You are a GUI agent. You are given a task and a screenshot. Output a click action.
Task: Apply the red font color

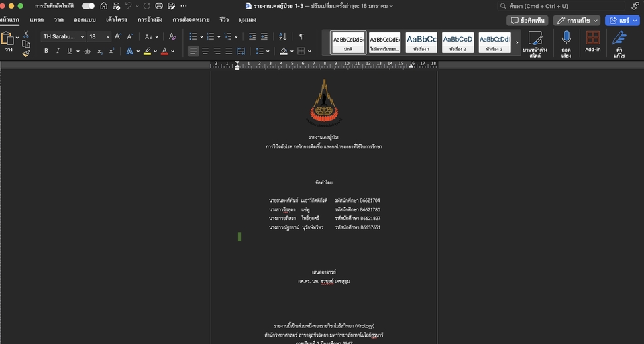click(x=165, y=51)
